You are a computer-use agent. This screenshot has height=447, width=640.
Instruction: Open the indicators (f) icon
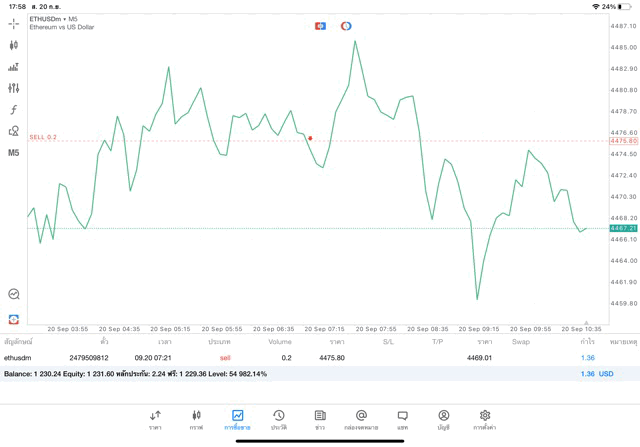pos(14,110)
